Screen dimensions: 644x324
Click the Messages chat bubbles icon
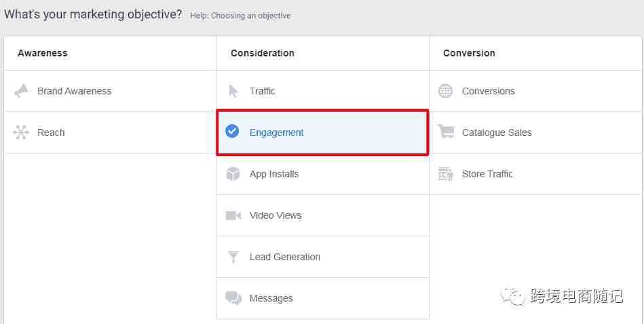pyautogui.click(x=233, y=298)
